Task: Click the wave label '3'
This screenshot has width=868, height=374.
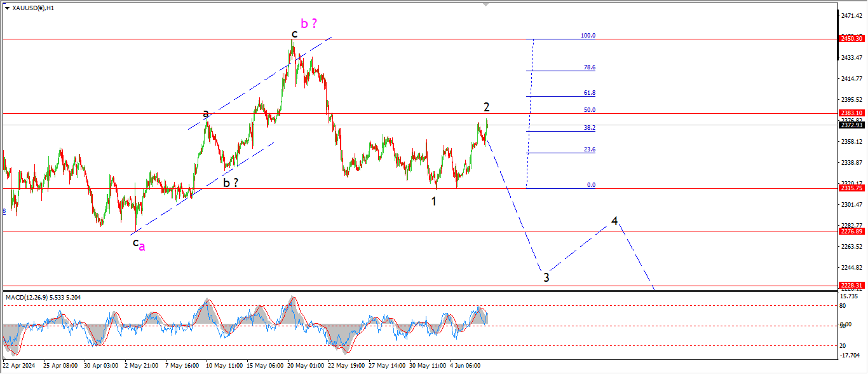Action: [546, 277]
